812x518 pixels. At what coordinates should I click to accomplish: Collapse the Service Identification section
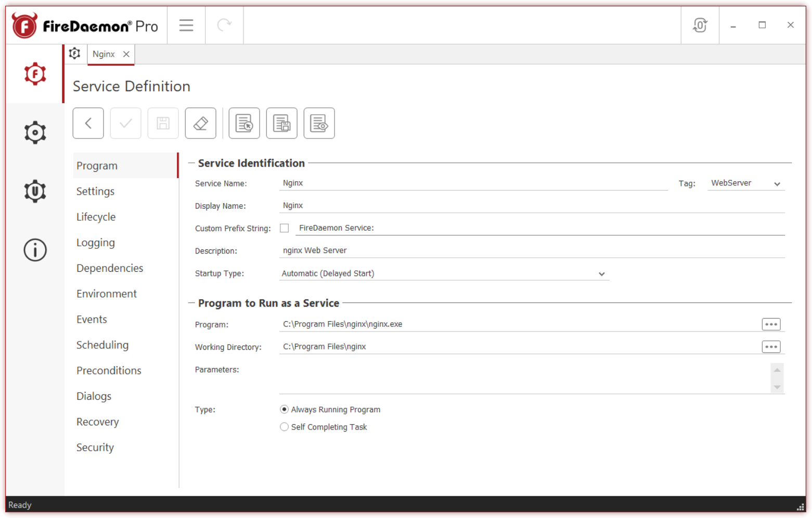tap(191, 163)
